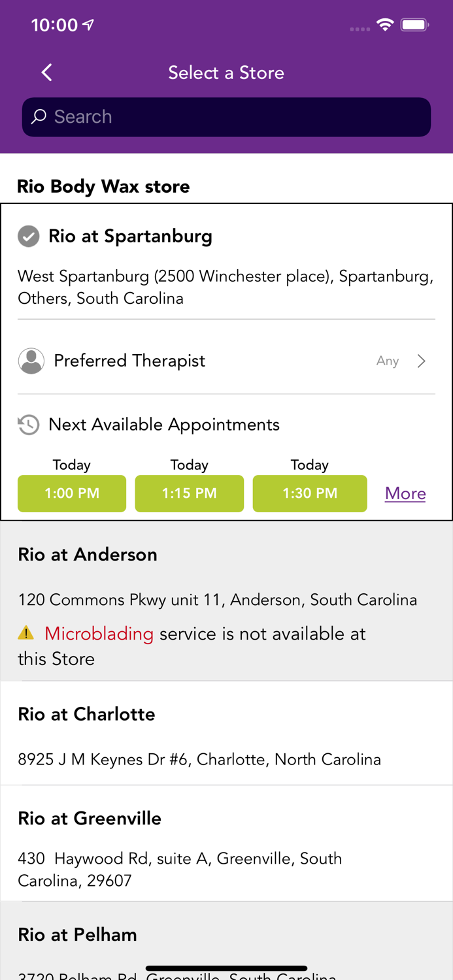Viewport: 453px width, 980px height.
Task: Choose Rio at Anderson as your store
Action: pos(88,555)
